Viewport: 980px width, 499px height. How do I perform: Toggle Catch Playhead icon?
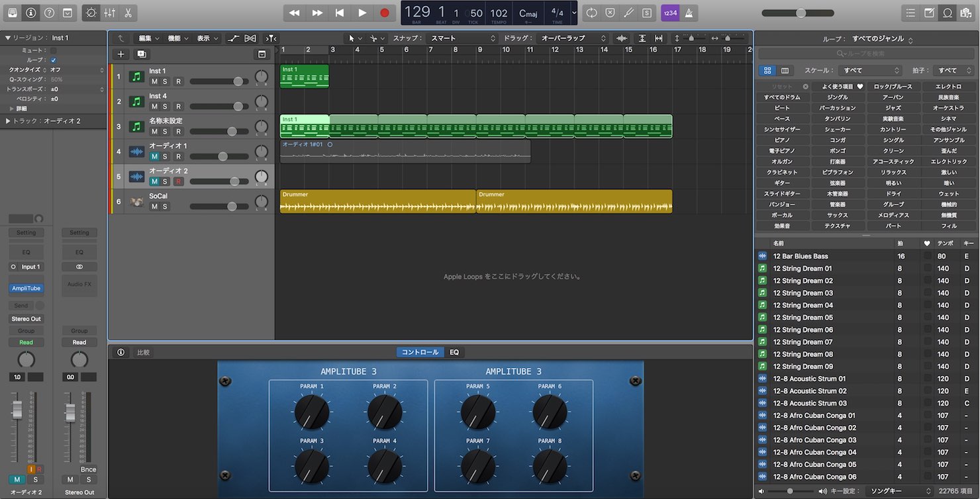coord(271,38)
